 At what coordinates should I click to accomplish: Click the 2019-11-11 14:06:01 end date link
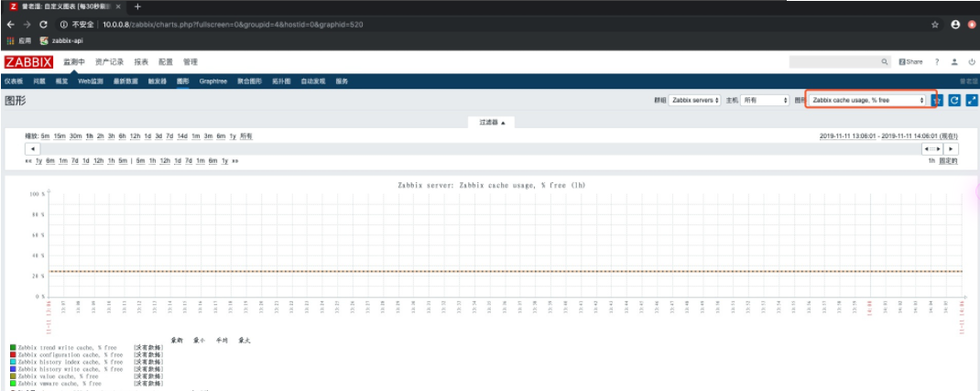click(918, 136)
